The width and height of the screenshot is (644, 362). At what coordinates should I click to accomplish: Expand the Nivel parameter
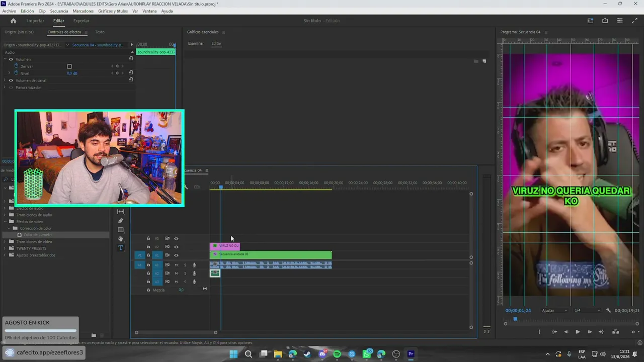click(9, 73)
